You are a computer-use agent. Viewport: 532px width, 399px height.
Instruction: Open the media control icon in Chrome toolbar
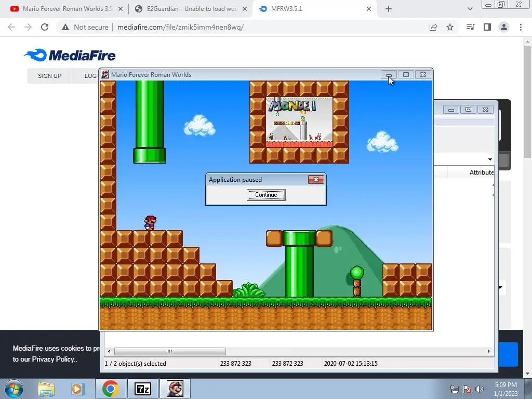[471, 27]
